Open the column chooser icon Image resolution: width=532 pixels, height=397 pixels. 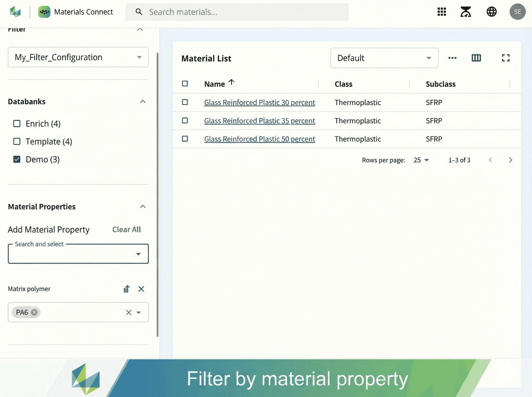pos(476,58)
